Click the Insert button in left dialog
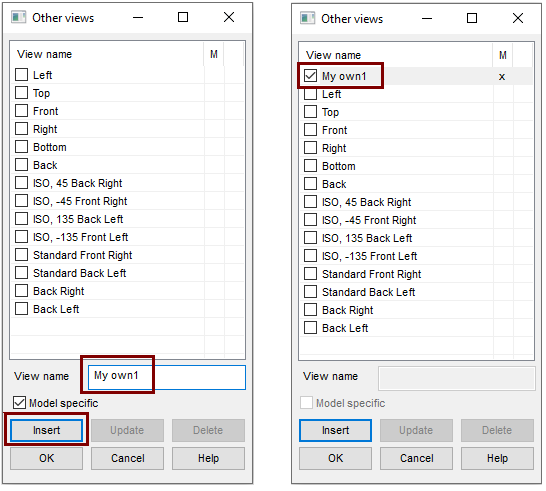 coord(46,430)
